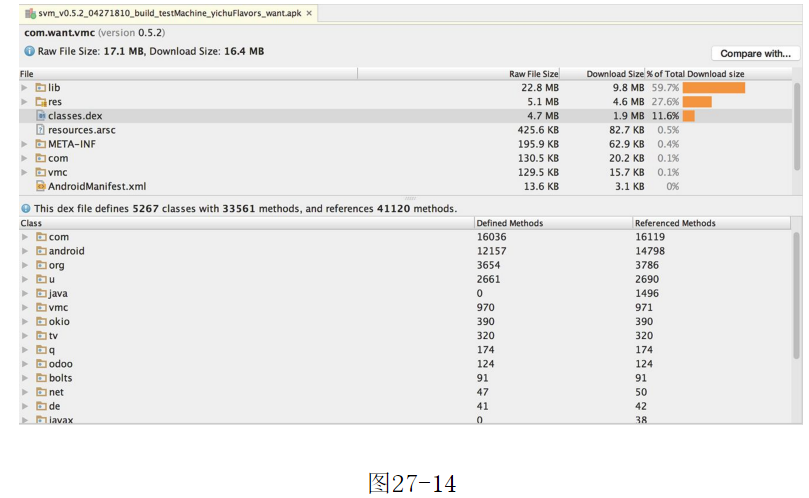
Task: Expand the android package node
Action: point(24,251)
